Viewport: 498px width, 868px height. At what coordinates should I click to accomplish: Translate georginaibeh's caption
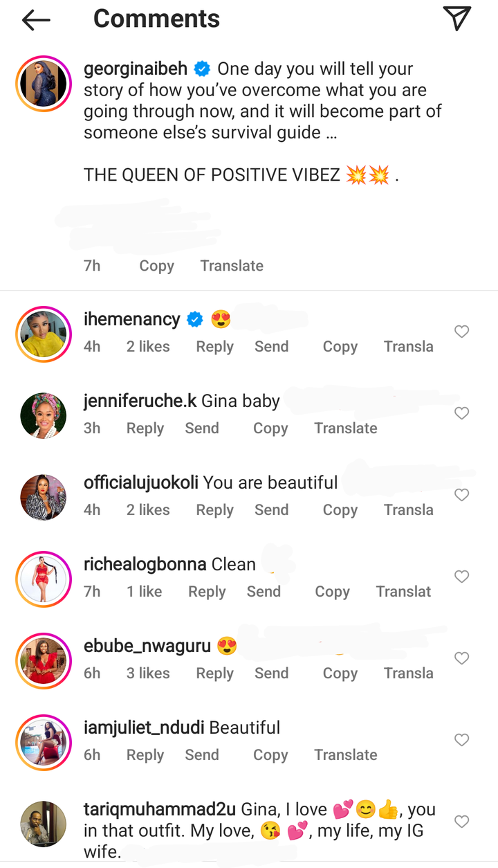(232, 266)
